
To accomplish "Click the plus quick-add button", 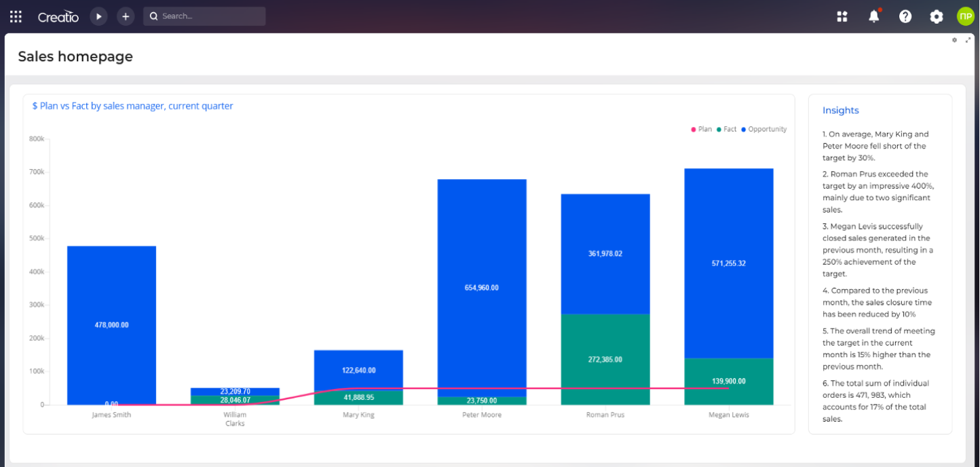I will coord(126,16).
